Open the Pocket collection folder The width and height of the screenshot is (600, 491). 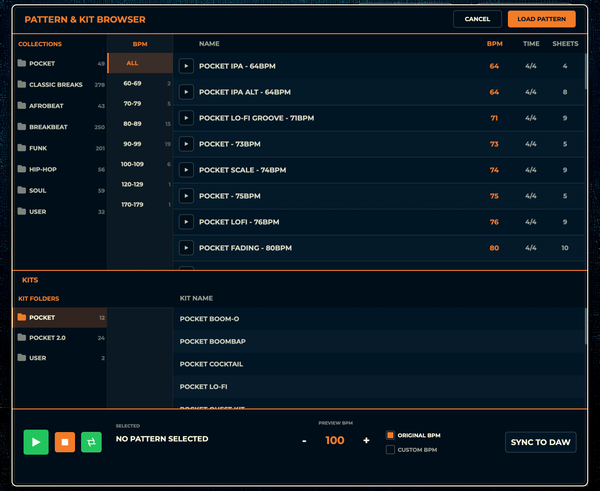pos(60,64)
